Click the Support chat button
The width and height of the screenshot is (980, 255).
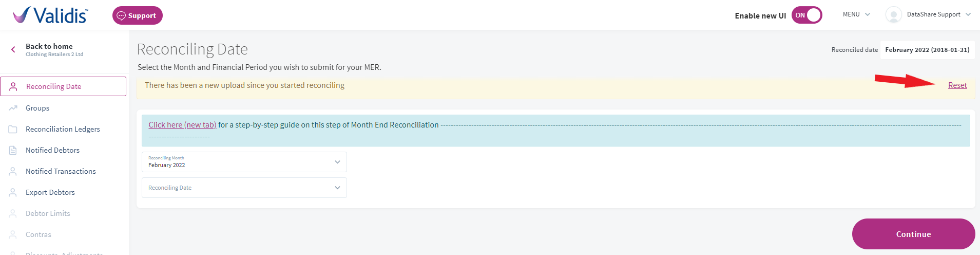[138, 15]
